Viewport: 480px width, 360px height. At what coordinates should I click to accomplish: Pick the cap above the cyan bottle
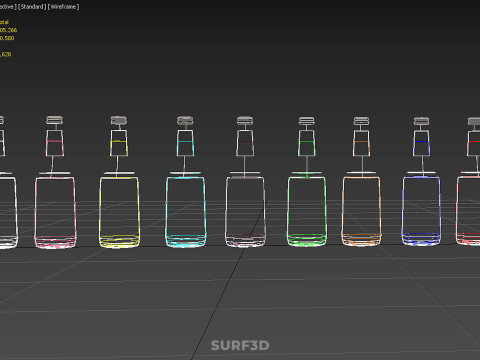(x=185, y=120)
